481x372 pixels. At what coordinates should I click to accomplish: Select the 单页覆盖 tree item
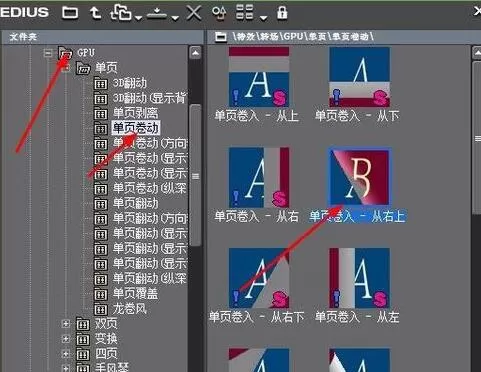click(135, 293)
